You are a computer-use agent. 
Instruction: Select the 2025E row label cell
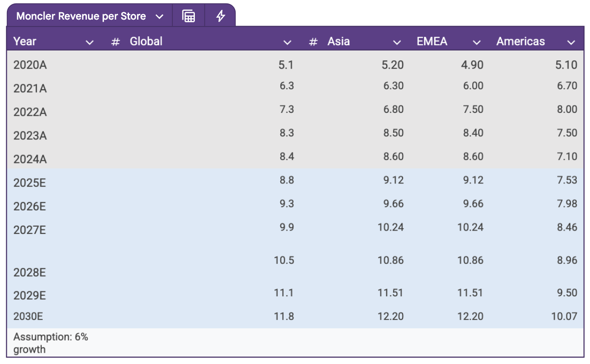(30, 183)
